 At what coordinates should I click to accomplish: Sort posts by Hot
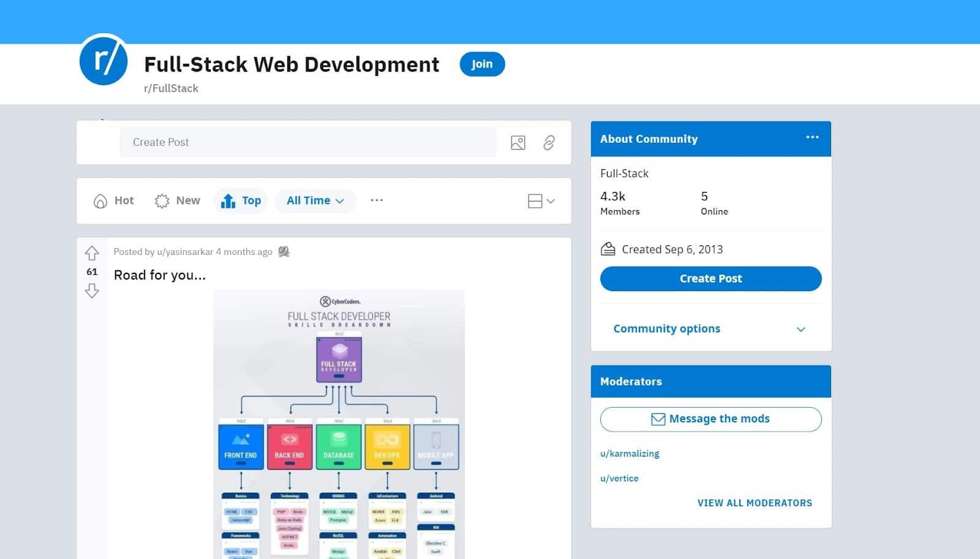(x=114, y=200)
